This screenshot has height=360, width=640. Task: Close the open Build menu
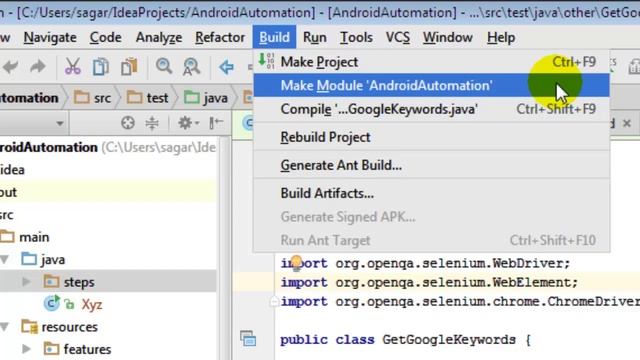click(274, 38)
